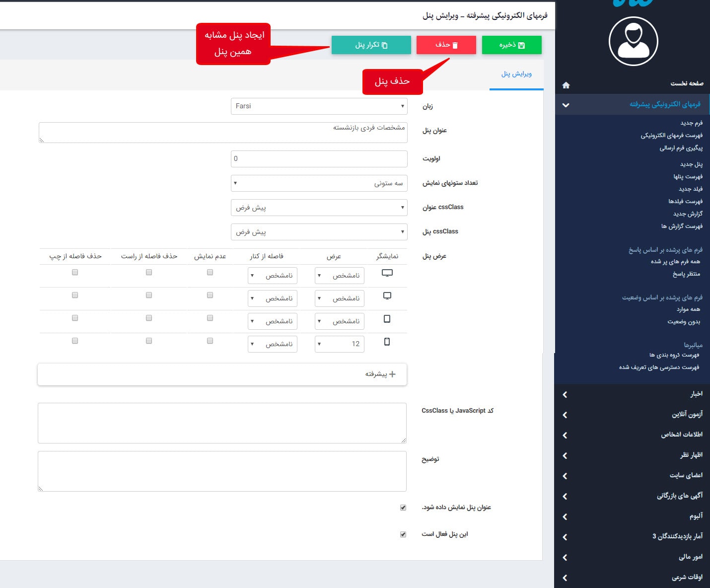Click the wide desktop monitor display icon
710x588 pixels.
coord(387,273)
